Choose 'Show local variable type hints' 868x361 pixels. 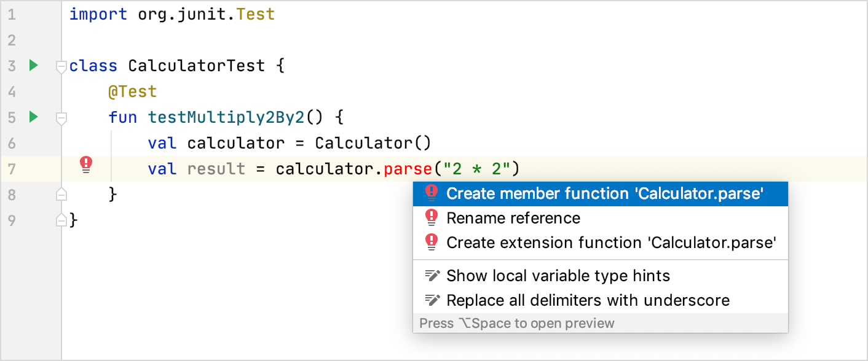558,276
